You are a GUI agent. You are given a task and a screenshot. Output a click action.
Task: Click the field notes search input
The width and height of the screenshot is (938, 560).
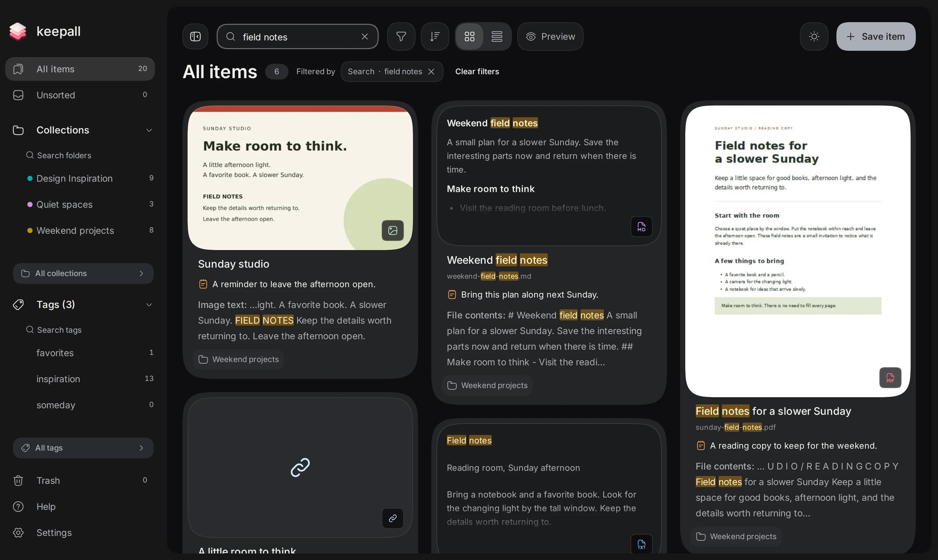tap(297, 36)
